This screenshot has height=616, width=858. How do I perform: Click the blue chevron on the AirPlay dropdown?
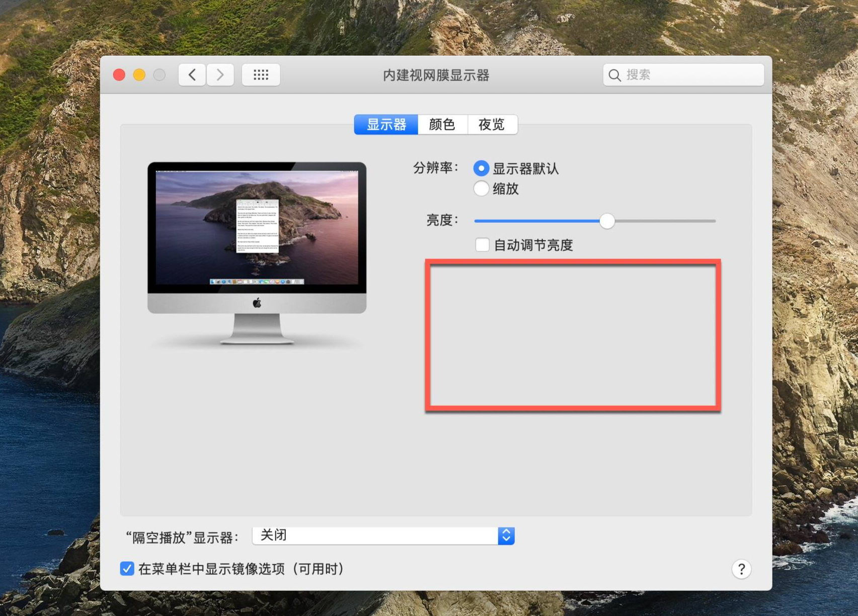point(506,536)
